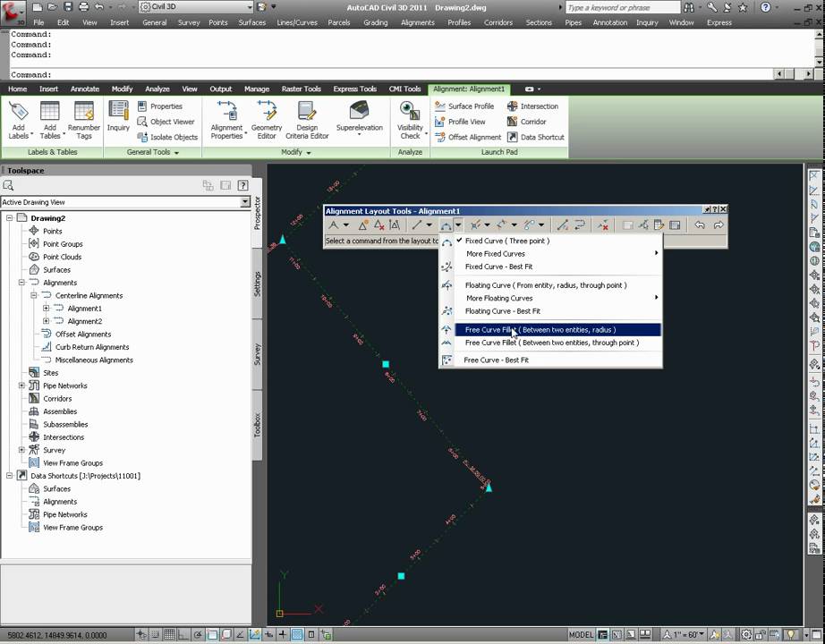Collapse the Centerline Alignments node
The image size is (825, 644).
coord(34,295)
